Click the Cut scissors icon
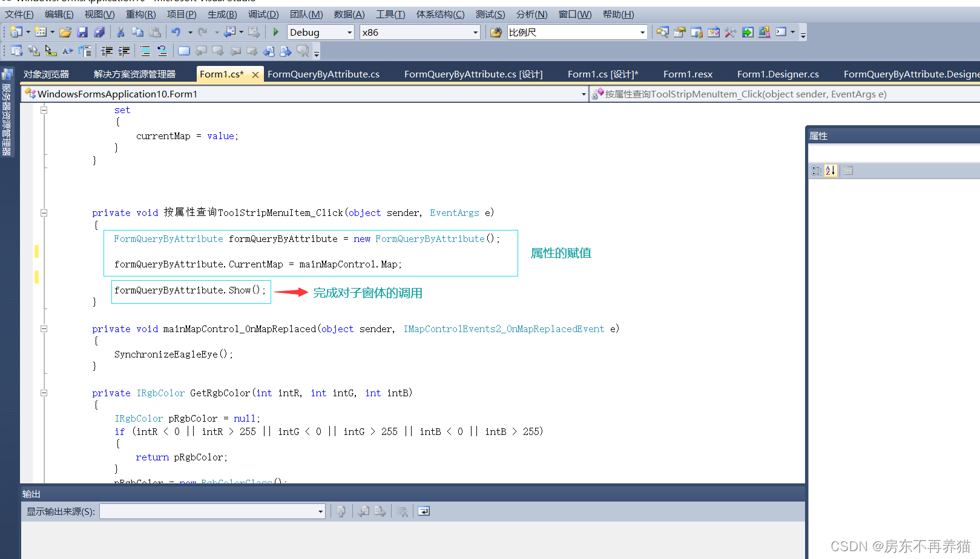The height and width of the screenshot is (559, 980). click(120, 32)
